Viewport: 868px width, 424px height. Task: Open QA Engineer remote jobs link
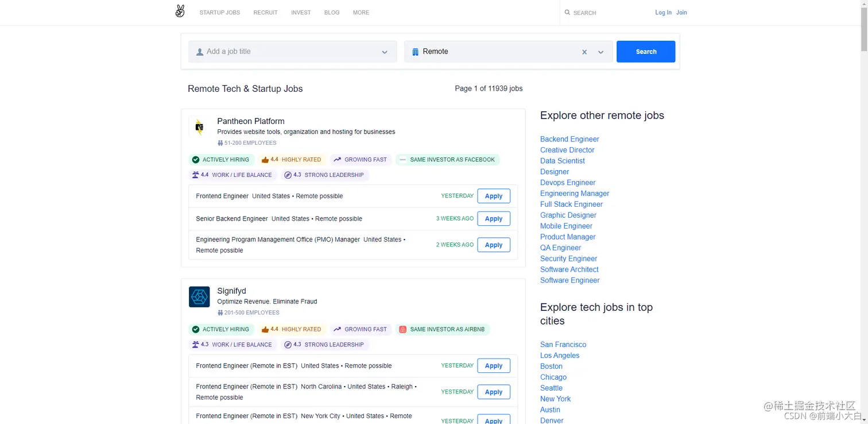click(561, 248)
